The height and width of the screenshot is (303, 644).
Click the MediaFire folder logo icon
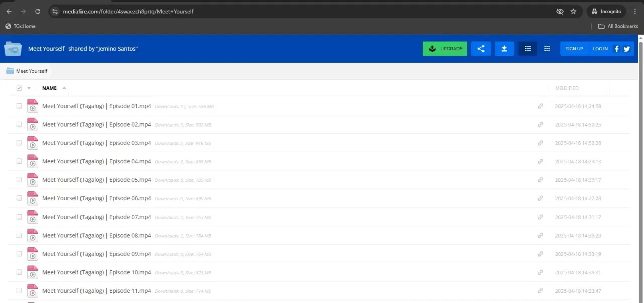(13, 49)
